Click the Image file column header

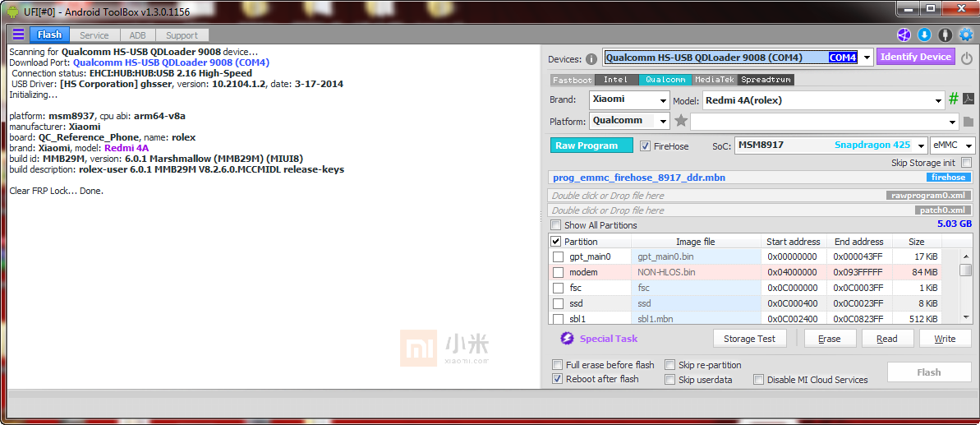(696, 241)
